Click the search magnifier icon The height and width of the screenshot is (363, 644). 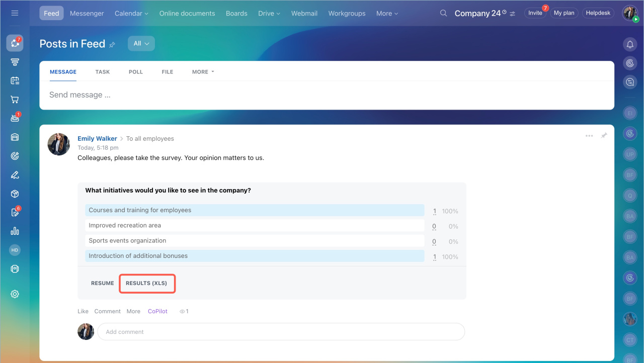tap(443, 13)
